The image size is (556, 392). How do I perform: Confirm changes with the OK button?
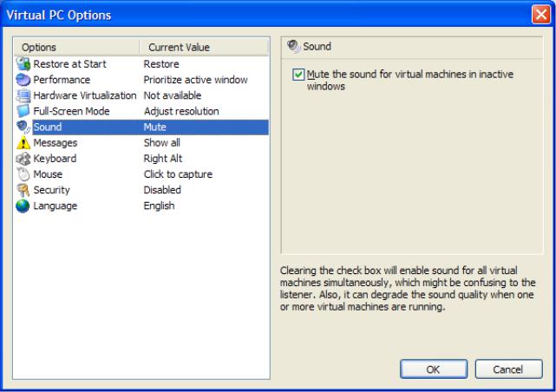coord(434,369)
